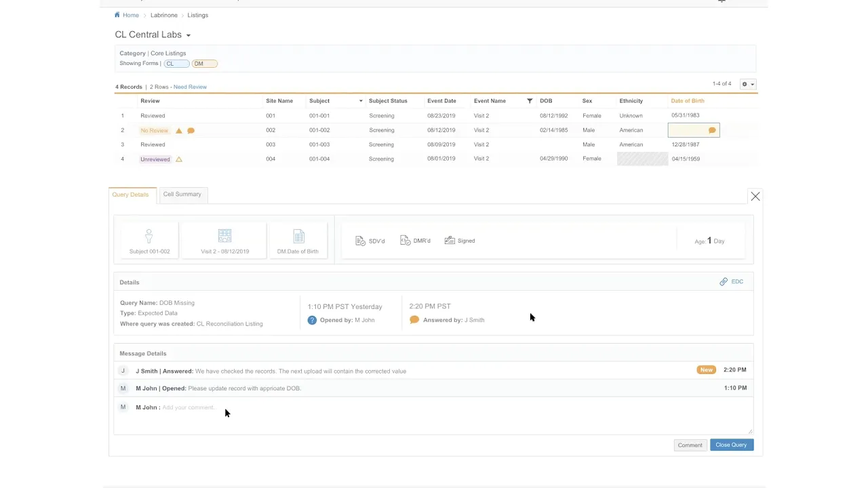868x488 pixels.
Task: Select subject 001-003 cell
Action: (x=319, y=144)
